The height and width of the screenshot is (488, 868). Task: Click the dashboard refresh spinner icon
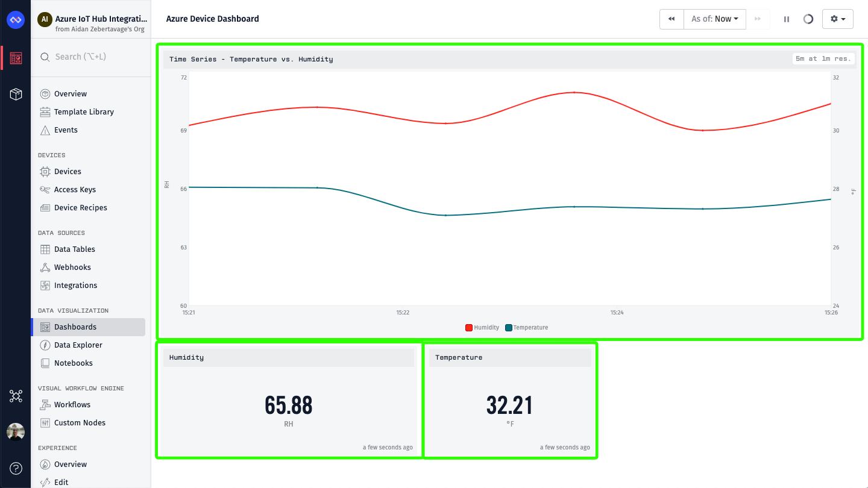click(x=808, y=19)
